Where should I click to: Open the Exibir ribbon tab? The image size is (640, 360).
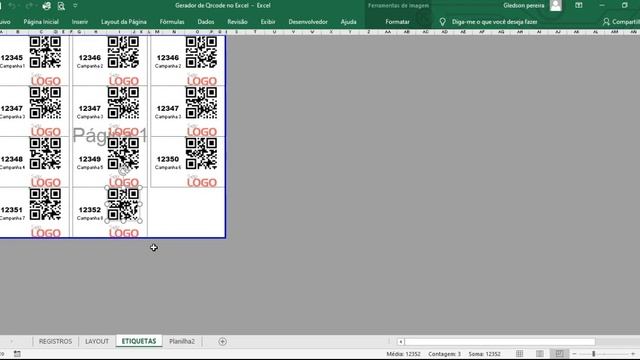(x=268, y=22)
